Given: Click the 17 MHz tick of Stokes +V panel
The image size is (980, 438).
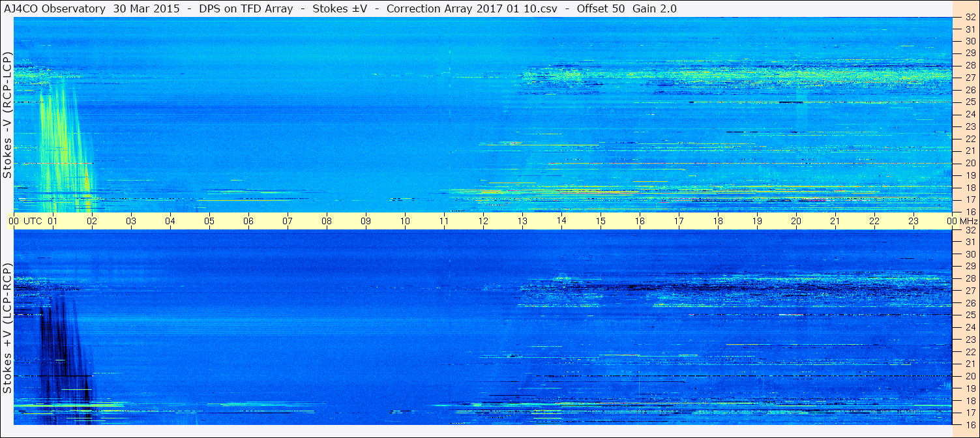Looking at the screenshot, I should 970,413.
